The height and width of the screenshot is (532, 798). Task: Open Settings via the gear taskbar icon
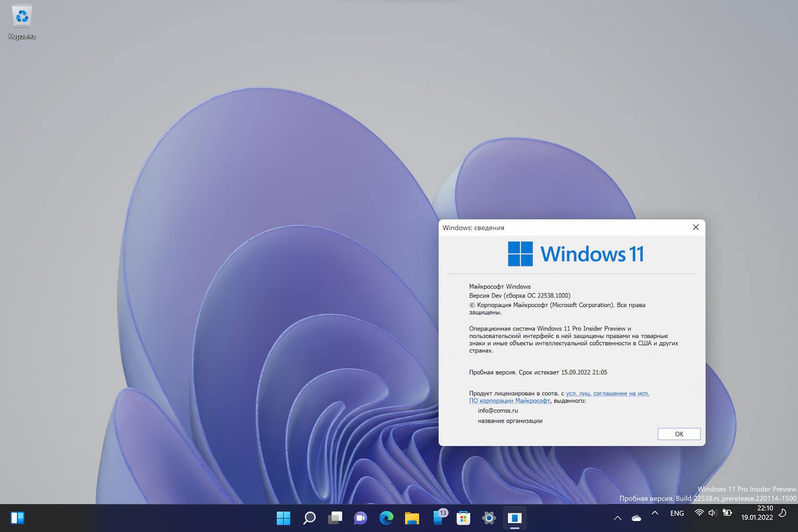(x=489, y=517)
